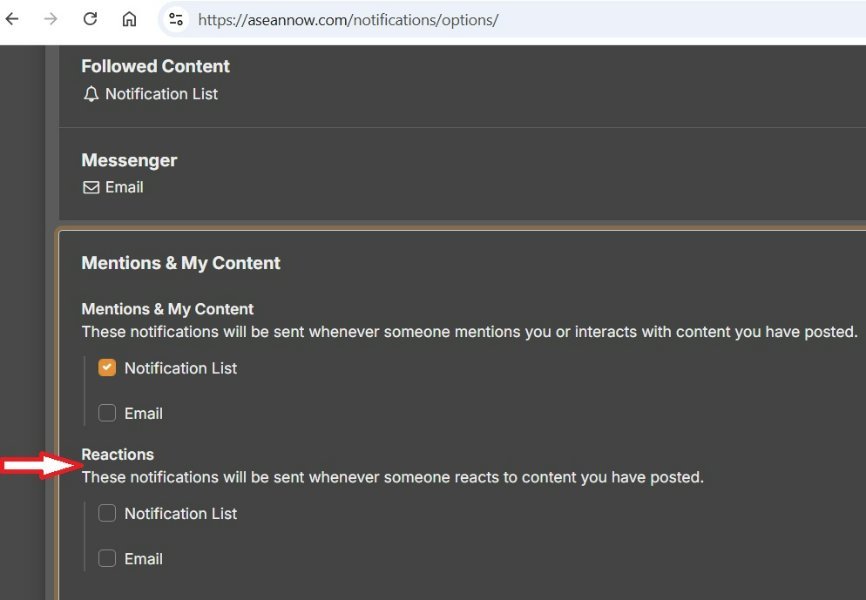866x600 pixels.
Task: Collapse the Mentions & My Content panel header
Action: [181, 263]
